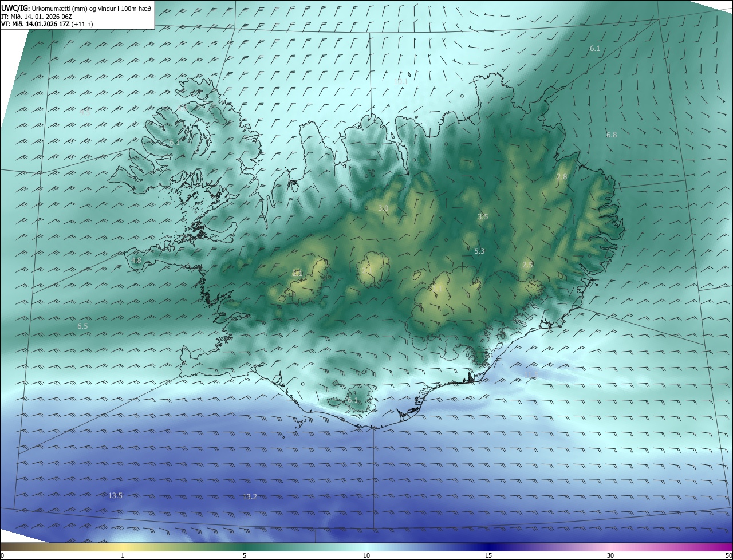The height and width of the screenshot is (560, 733).
Task: Click the 0 tick label of the color scale
Action: pos(2,555)
